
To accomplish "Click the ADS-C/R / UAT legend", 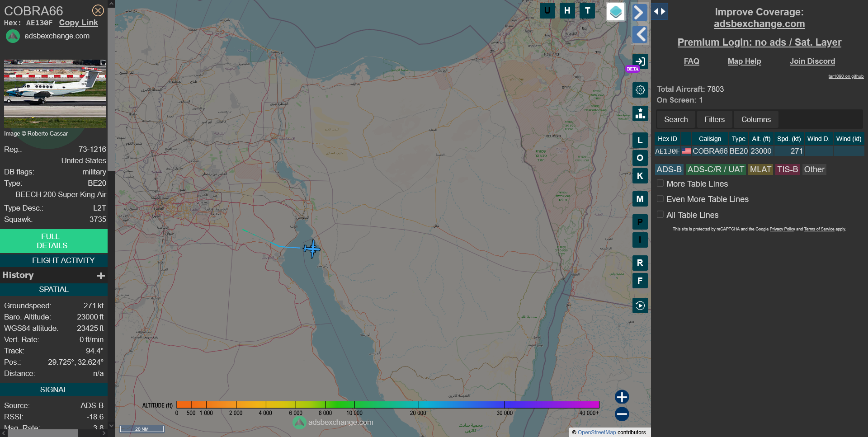I will (716, 169).
